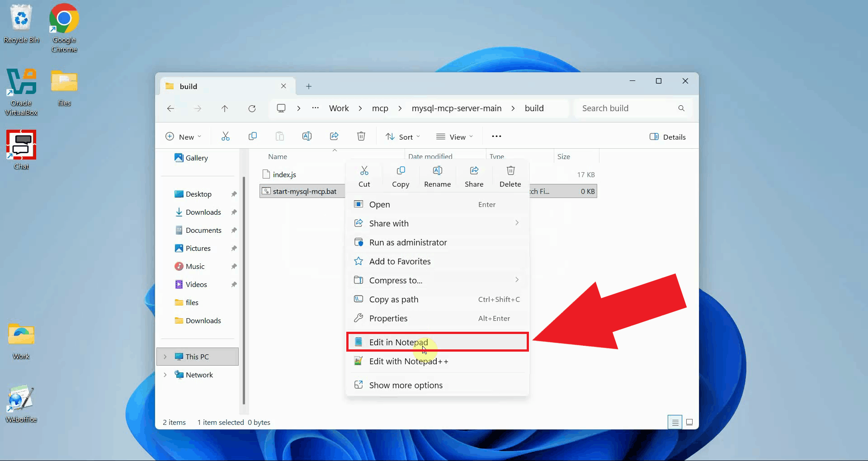Choose Edit in Notepad

tap(437, 342)
